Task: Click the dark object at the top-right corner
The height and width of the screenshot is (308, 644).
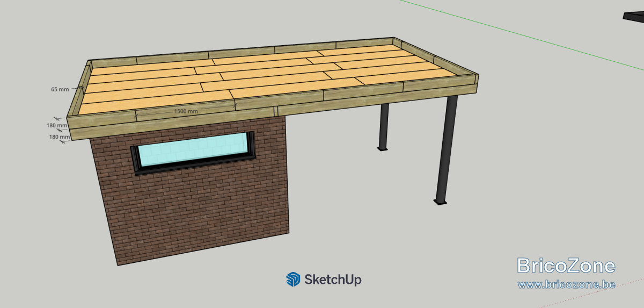Action: click(634, 18)
